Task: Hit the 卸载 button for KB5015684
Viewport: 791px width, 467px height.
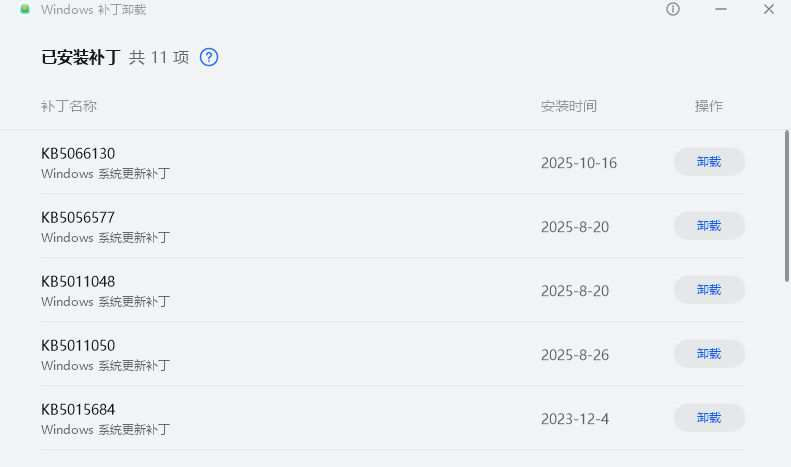Action: [x=709, y=418]
